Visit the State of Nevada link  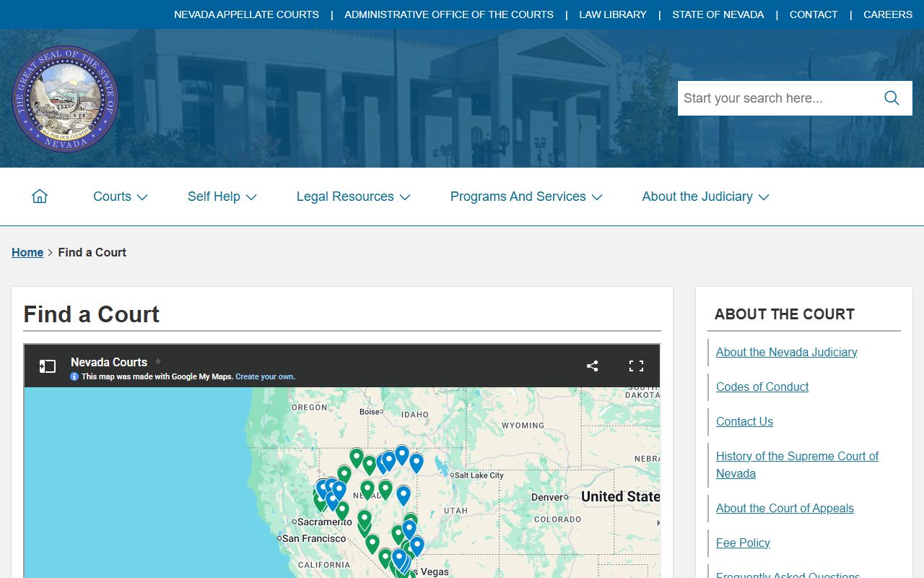(718, 14)
